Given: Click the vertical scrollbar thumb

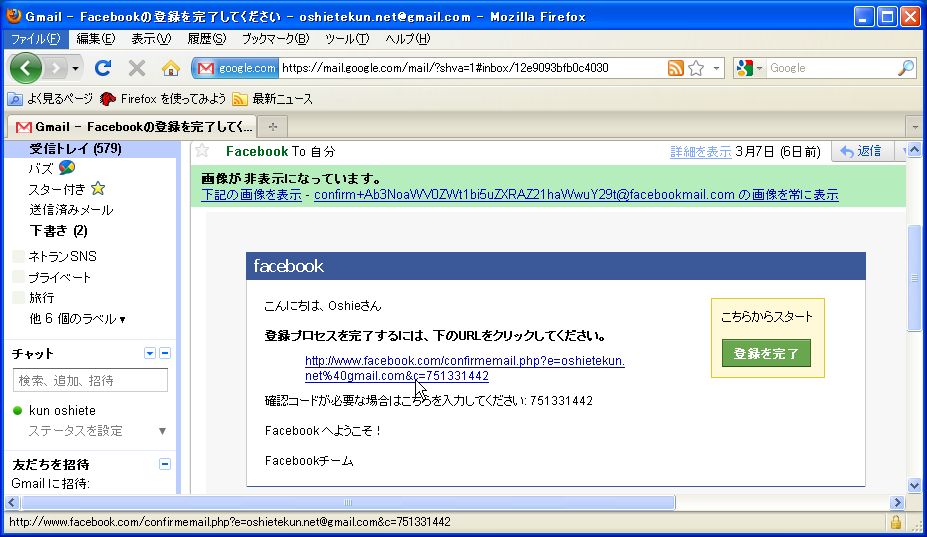Looking at the screenshot, I should pos(915,278).
